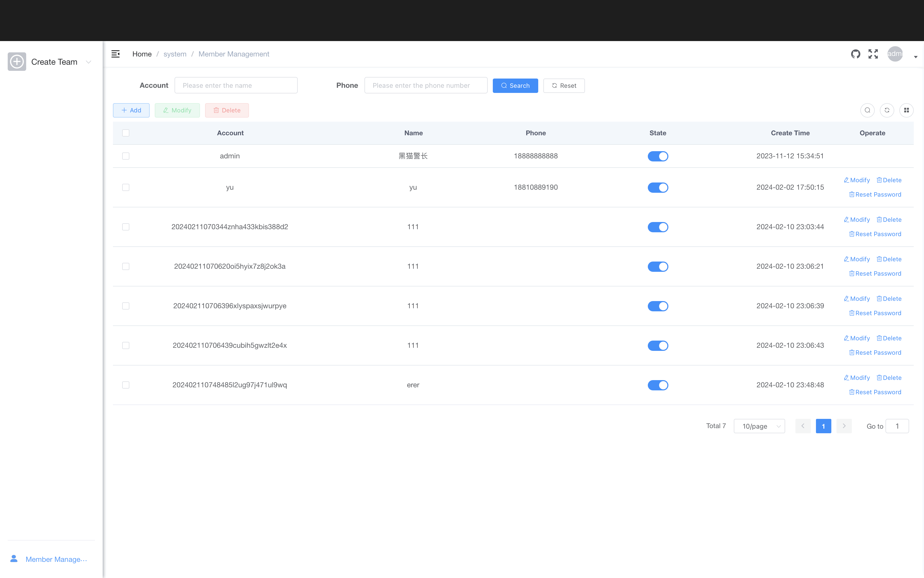Screen dimensions: 924x578
Task: Check the 20240211070620oi5hyix7z8j2ok3a row checkbox
Action: [x=126, y=266]
